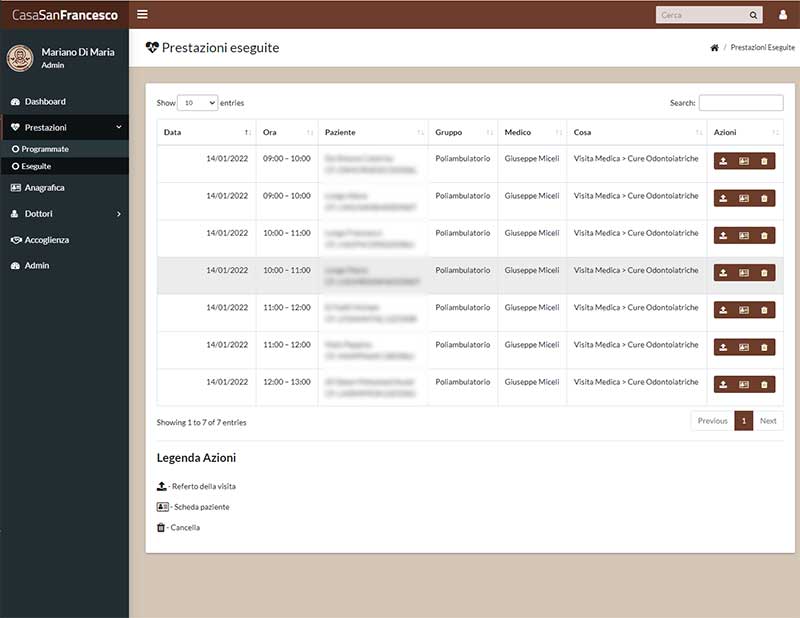The height and width of the screenshot is (618, 800).
Task: Open the Admin sidebar menu item
Action: pyautogui.click(x=64, y=265)
